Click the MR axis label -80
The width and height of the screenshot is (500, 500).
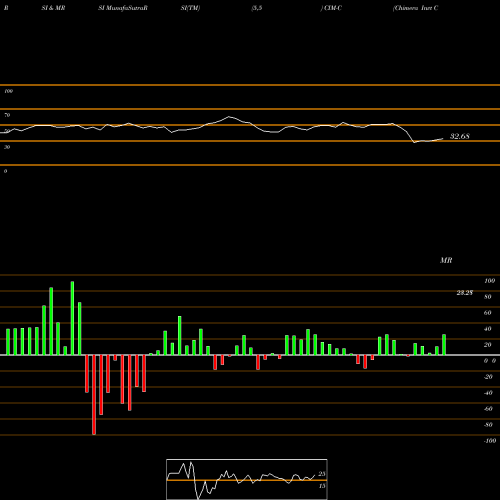pos(488,425)
